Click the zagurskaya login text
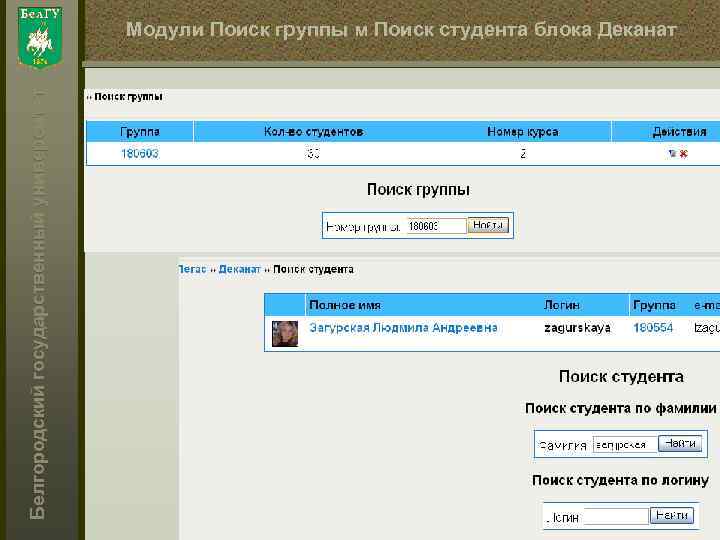Screen dimensions: 720x540 coord(577,327)
